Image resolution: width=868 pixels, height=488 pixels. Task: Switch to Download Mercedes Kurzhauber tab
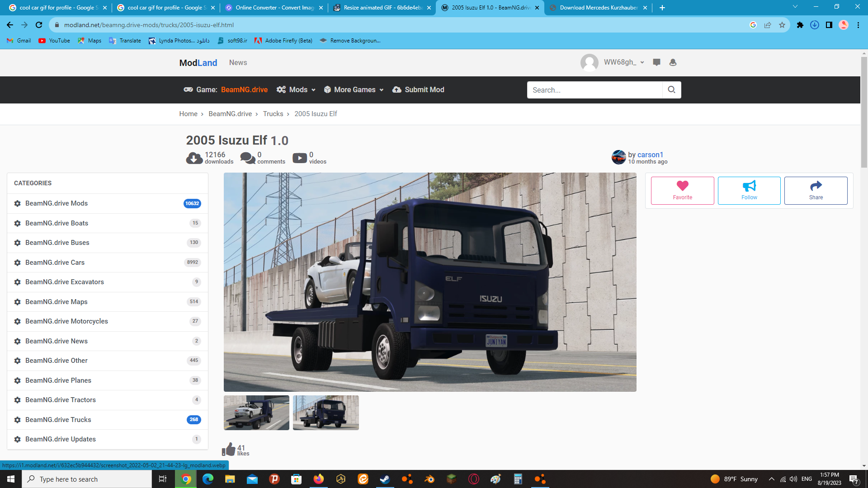click(598, 8)
